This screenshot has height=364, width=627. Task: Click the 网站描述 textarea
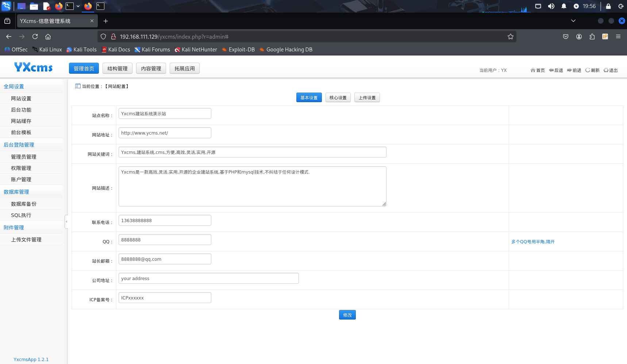pyautogui.click(x=253, y=186)
